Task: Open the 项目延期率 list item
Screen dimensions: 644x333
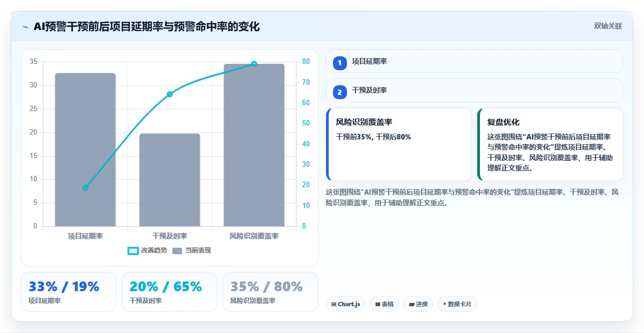Action: [475, 62]
